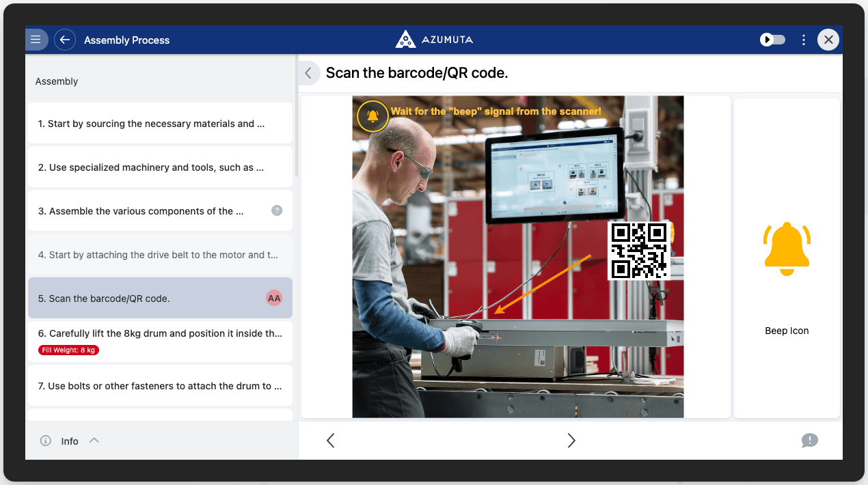Collapse sidebar using chevron beside step title
The width and height of the screenshot is (868, 485).
point(308,73)
